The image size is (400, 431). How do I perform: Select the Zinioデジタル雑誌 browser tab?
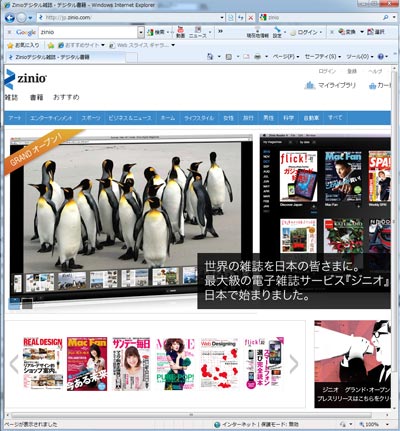[x=65, y=57]
